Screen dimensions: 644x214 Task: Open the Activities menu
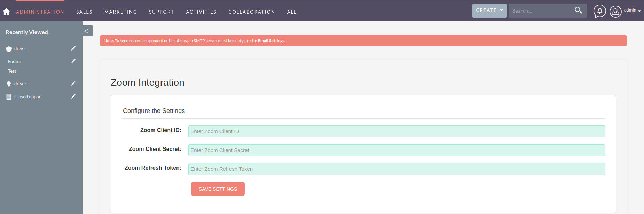tap(201, 12)
